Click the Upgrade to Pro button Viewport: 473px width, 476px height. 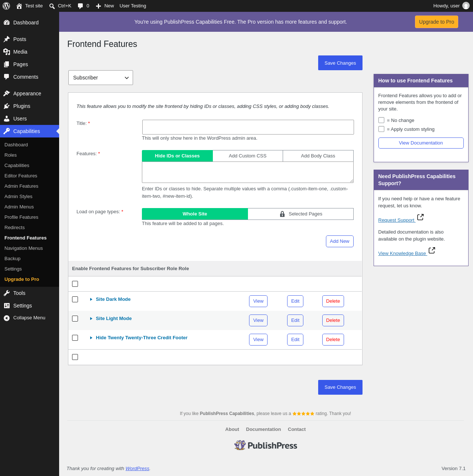436,22
